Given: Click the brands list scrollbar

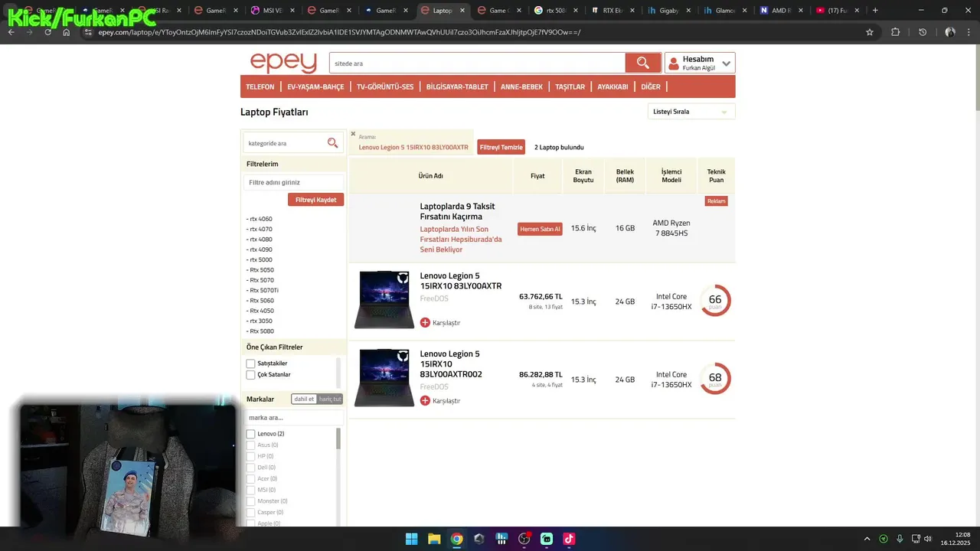Looking at the screenshot, I should point(338,439).
